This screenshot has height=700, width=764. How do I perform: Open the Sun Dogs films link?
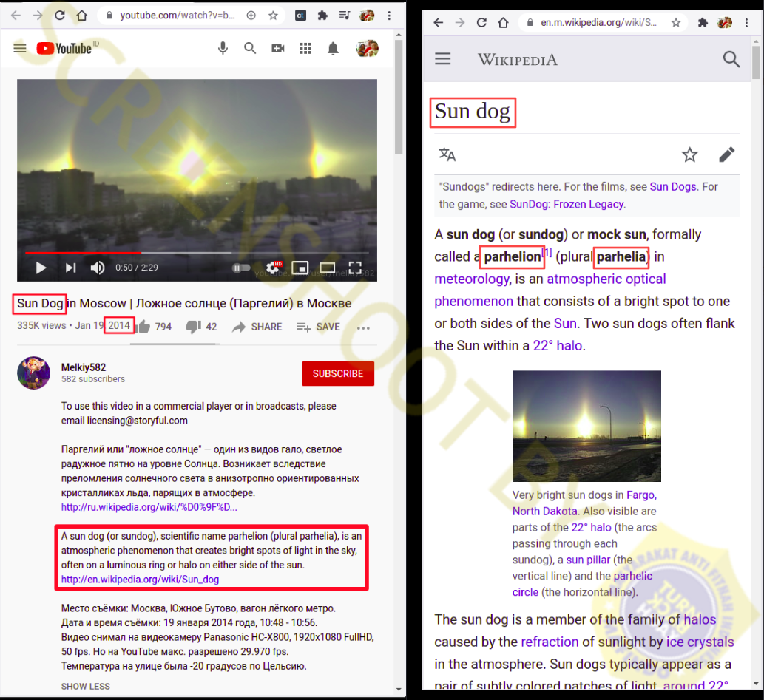[x=673, y=186]
